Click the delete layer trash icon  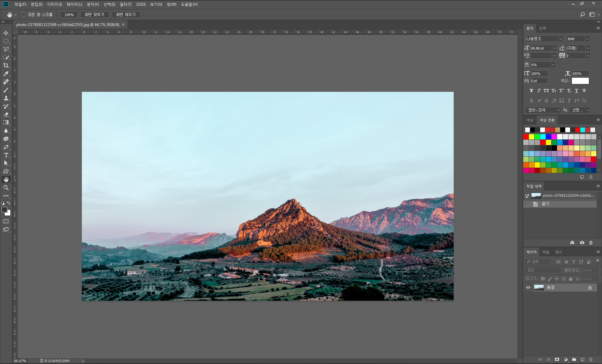click(x=591, y=360)
